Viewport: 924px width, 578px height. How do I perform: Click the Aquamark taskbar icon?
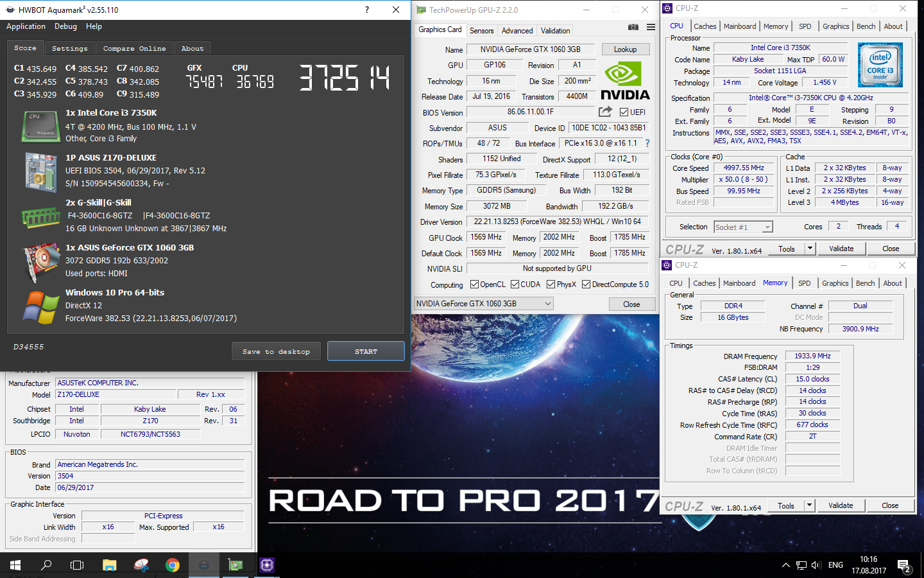[204, 565]
